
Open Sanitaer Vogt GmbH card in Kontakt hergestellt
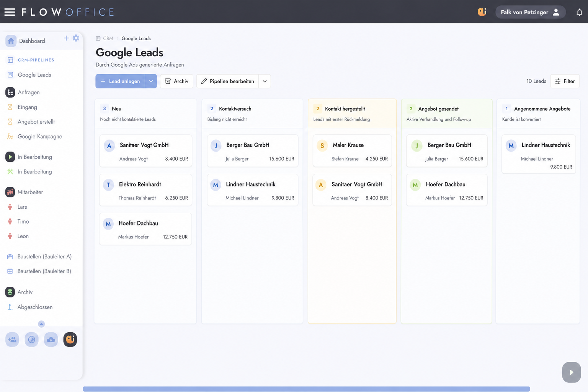(352, 190)
